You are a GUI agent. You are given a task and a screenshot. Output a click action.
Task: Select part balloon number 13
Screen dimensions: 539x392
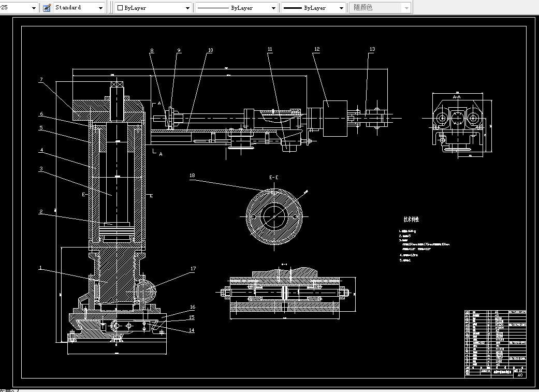[372, 49]
